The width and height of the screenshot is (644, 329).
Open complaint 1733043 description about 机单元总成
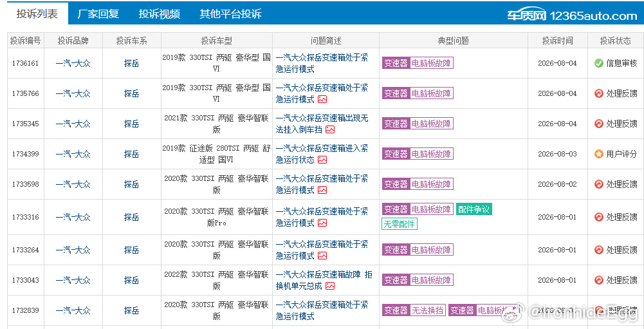324,280
